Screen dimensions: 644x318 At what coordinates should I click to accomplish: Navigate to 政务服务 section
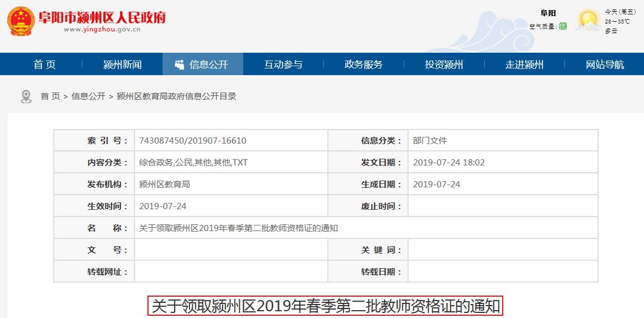tap(363, 64)
